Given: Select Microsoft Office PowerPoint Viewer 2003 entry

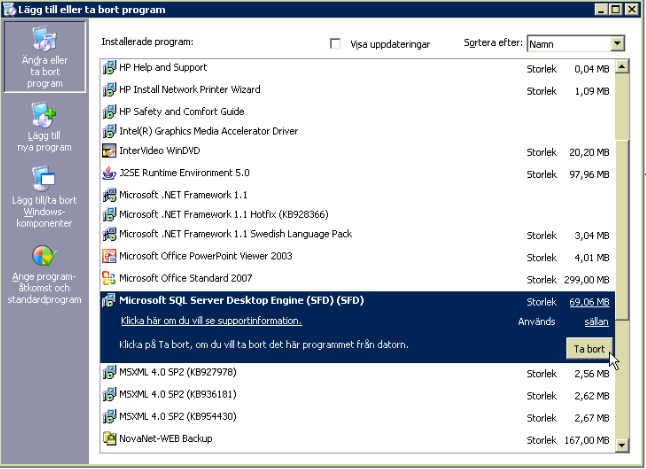Looking at the screenshot, I should click(x=357, y=257).
